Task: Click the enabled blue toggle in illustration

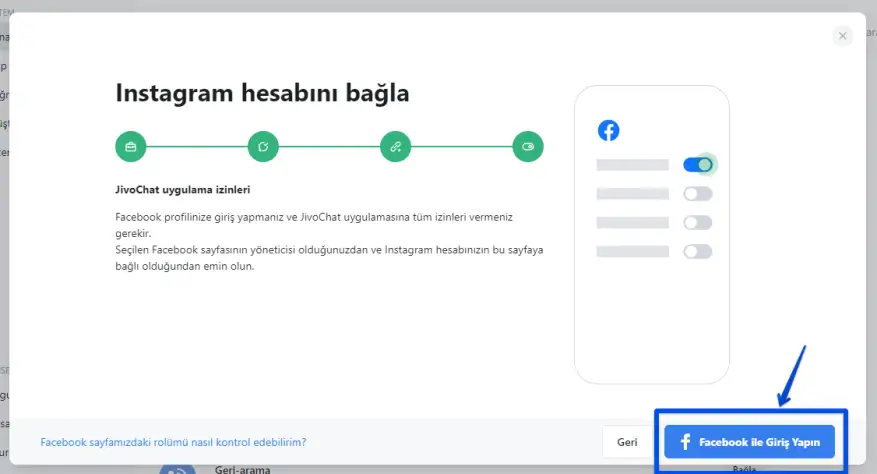Action: click(698, 165)
